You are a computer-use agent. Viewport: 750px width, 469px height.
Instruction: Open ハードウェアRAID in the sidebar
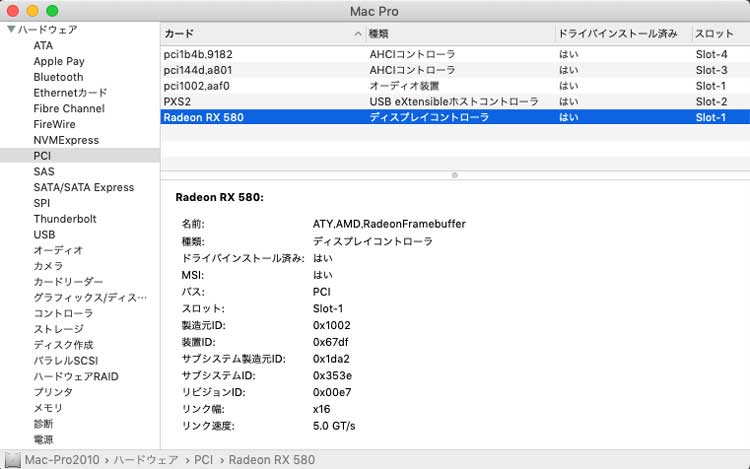[x=76, y=376]
